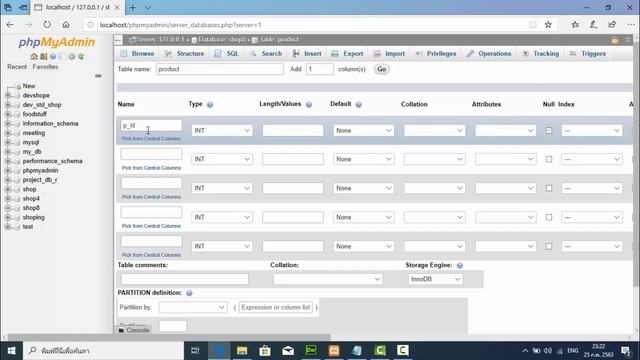Open Collation dropdown in the p_id row

tap(434, 131)
